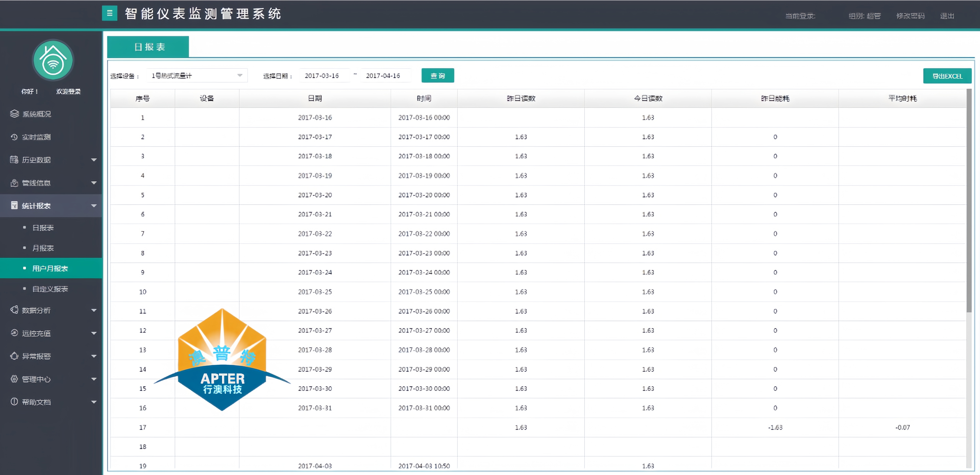This screenshot has width=980, height=475.
Task: Click 修改密码 in top bar
Action: point(910,15)
